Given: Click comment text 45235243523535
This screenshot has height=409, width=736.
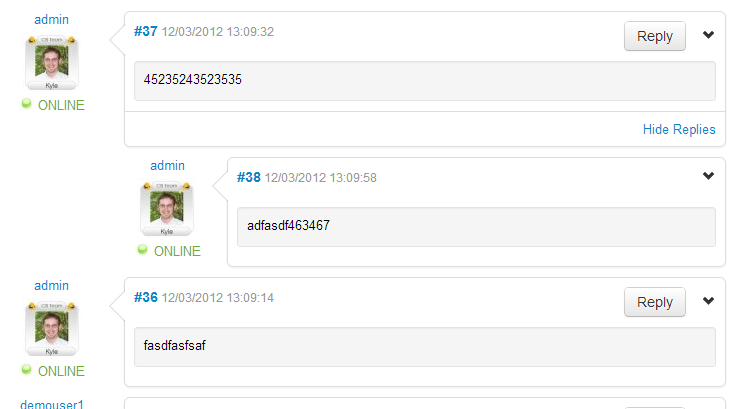Looking at the screenshot, I should click(192, 79).
